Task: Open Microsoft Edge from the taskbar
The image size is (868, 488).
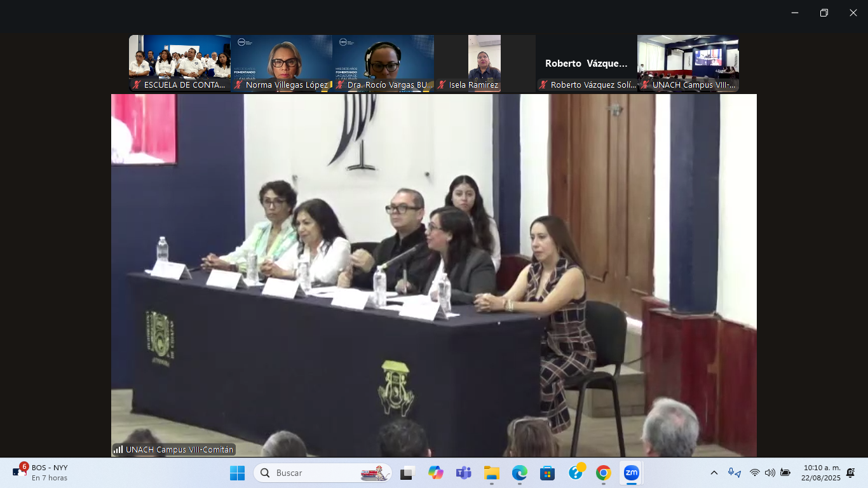Action: tap(519, 473)
